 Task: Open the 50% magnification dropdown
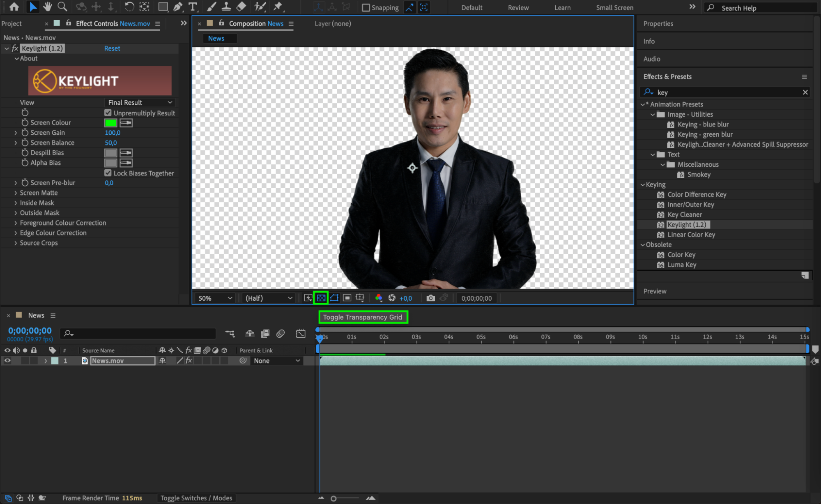[x=215, y=298]
